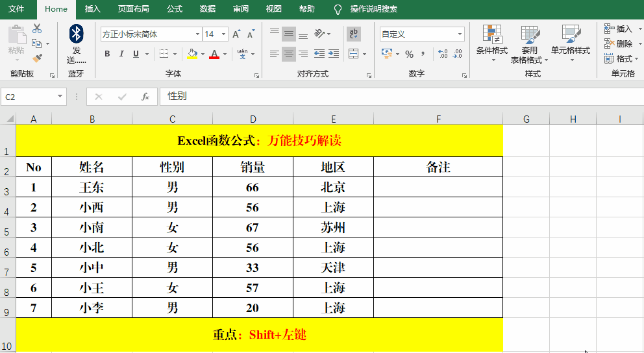Image resolution: width=644 pixels, height=353 pixels.
Task: Open the font name dropdown
Action: coord(197,34)
